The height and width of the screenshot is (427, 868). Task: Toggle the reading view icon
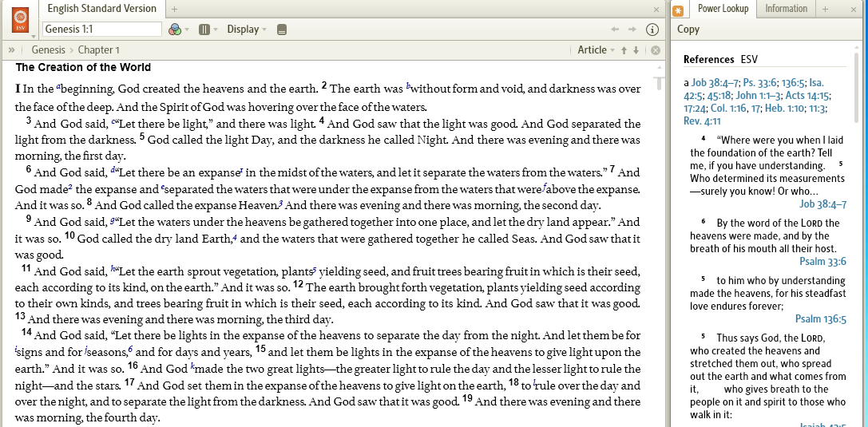coord(282,30)
